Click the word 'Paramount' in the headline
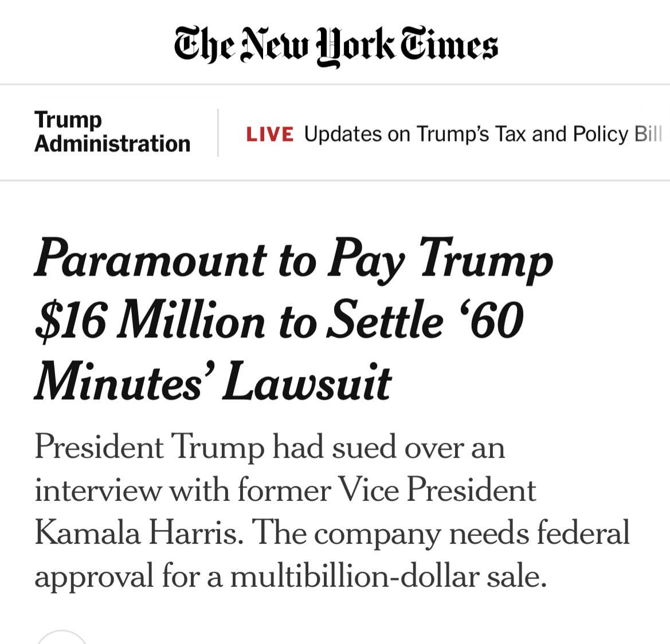670x644 pixels. click(150, 260)
